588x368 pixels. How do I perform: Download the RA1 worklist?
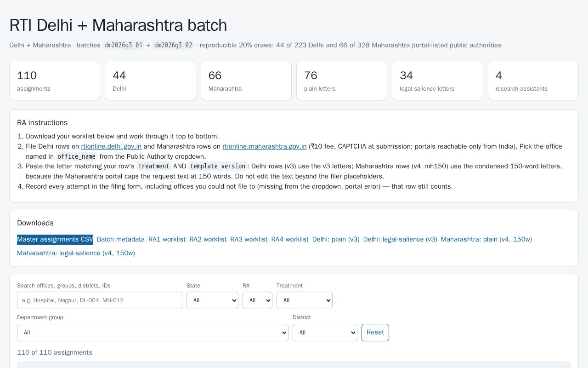click(167, 239)
